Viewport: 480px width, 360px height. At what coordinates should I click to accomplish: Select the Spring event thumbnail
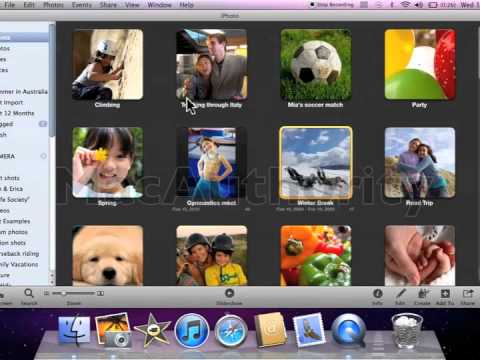click(107, 162)
